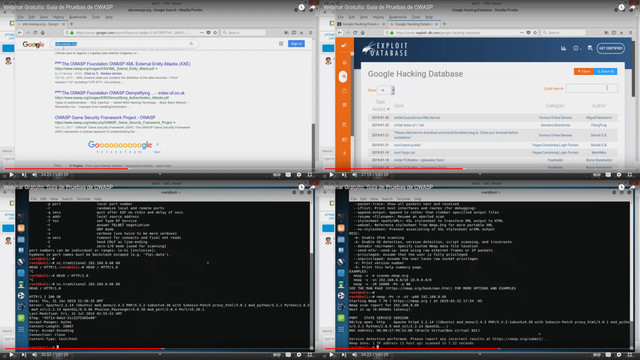The height and width of the screenshot is (360, 640).
Task: Toggle autoplay in bottom-left player
Action: tap(277, 355)
